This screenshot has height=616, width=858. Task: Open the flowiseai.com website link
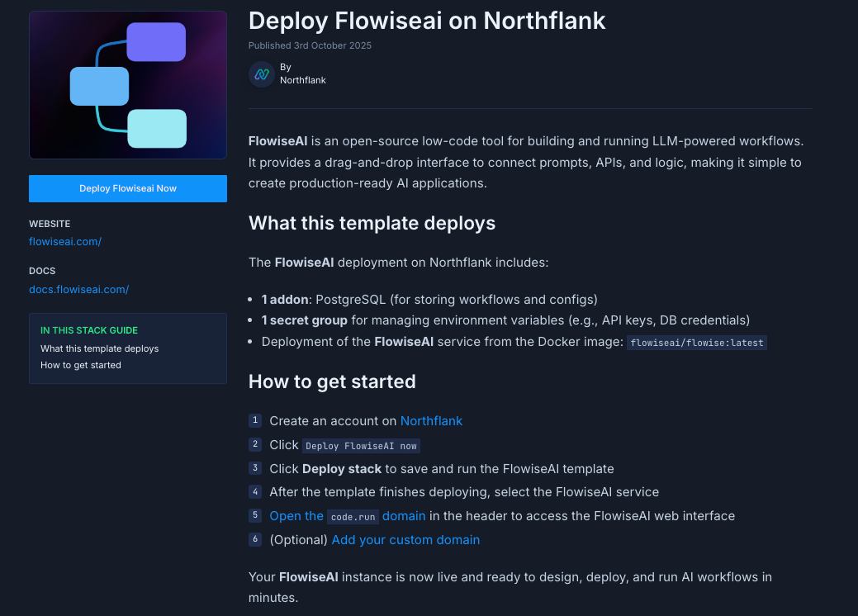(65, 242)
